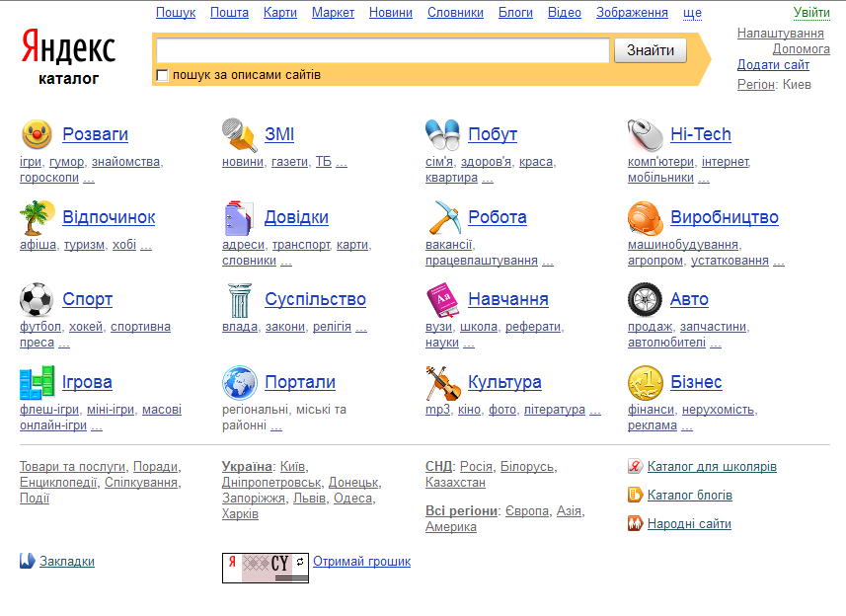This screenshot has height=616, width=846.
Task: Expand more Побут subcategories via ellipsis
Action: click(488, 178)
